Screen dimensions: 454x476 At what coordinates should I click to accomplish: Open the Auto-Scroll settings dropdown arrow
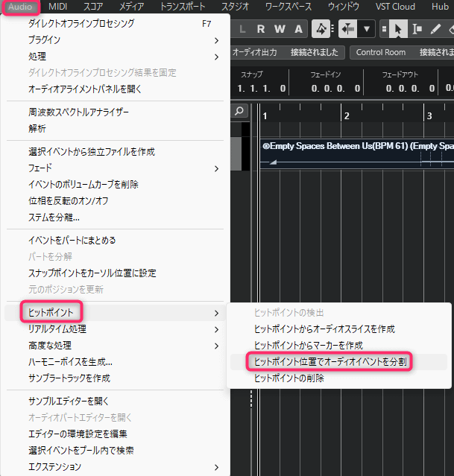click(x=368, y=29)
